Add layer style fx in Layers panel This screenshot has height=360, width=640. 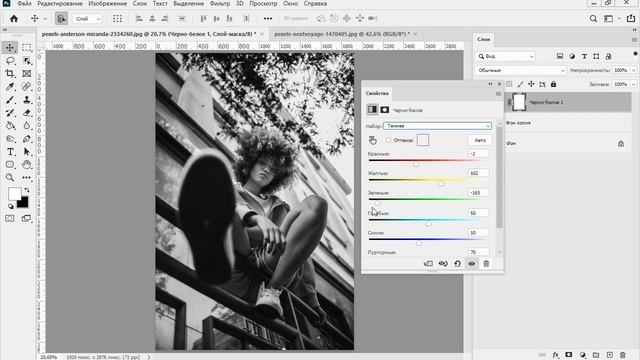(x=556, y=355)
